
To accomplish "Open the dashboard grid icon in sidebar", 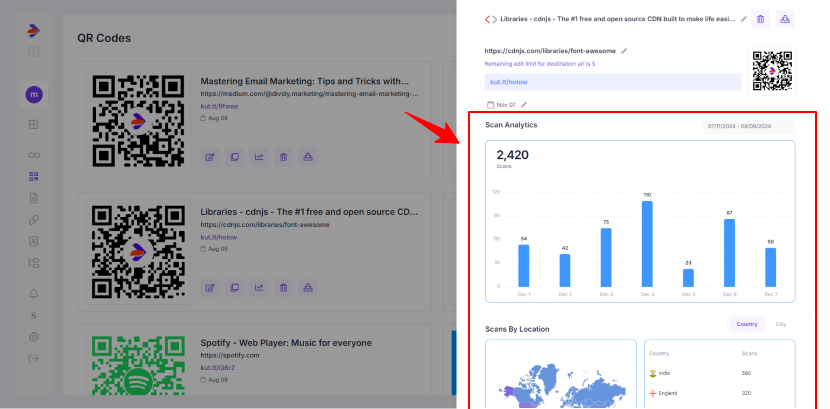I will (x=34, y=125).
